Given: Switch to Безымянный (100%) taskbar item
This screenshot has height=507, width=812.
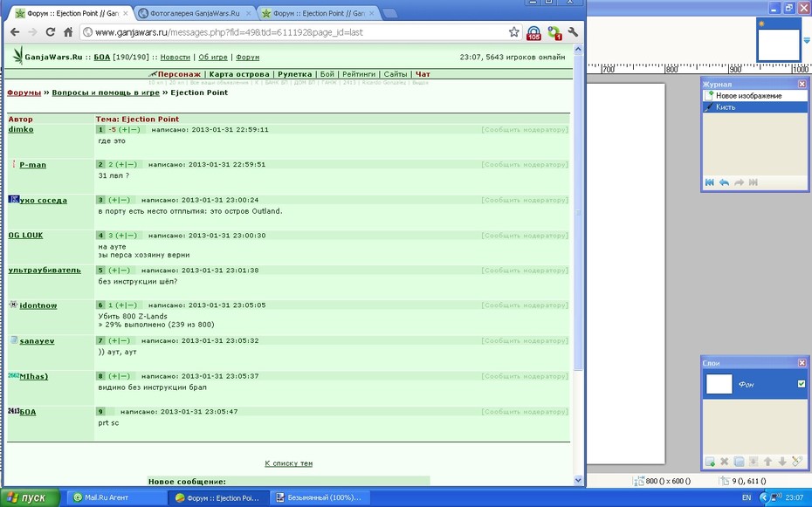Looking at the screenshot, I should point(320,497).
